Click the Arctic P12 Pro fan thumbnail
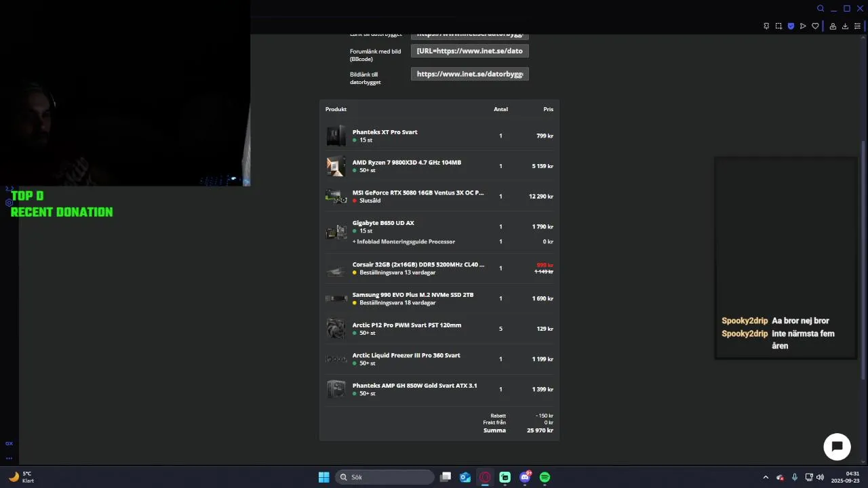The width and height of the screenshot is (868, 488). (x=336, y=329)
